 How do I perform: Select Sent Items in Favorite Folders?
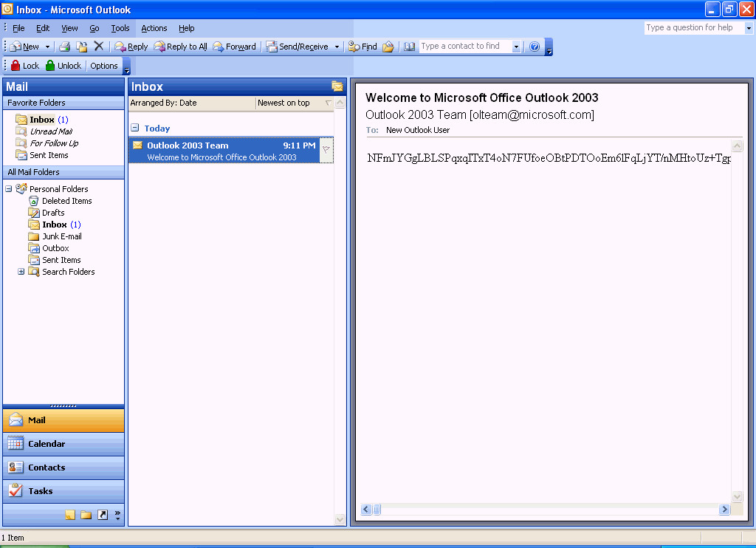point(49,155)
